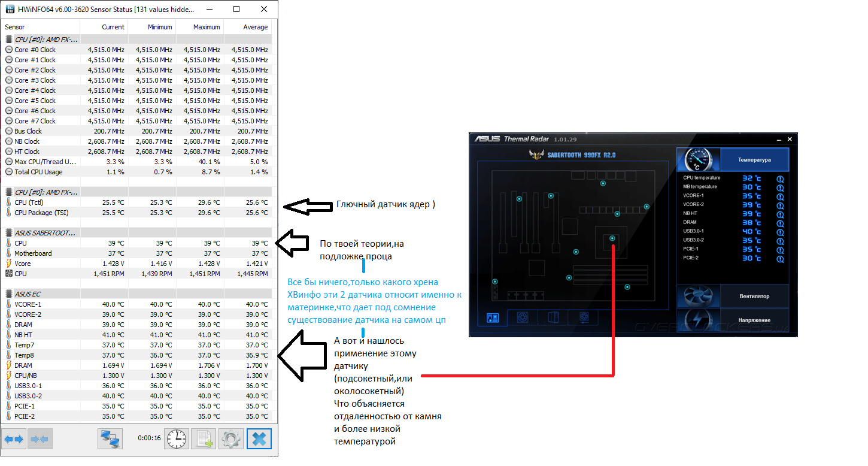Image resolution: width=868 pixels, height=466 pixels.
Task: Switch to the PC case view tab icon
Action: (x=552, y=318)
